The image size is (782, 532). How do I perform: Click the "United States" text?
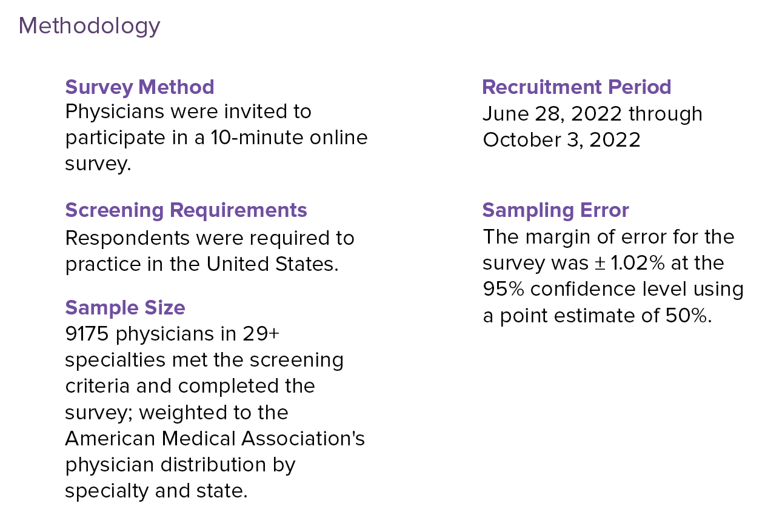pyautogui.click(x=271, y=264)
